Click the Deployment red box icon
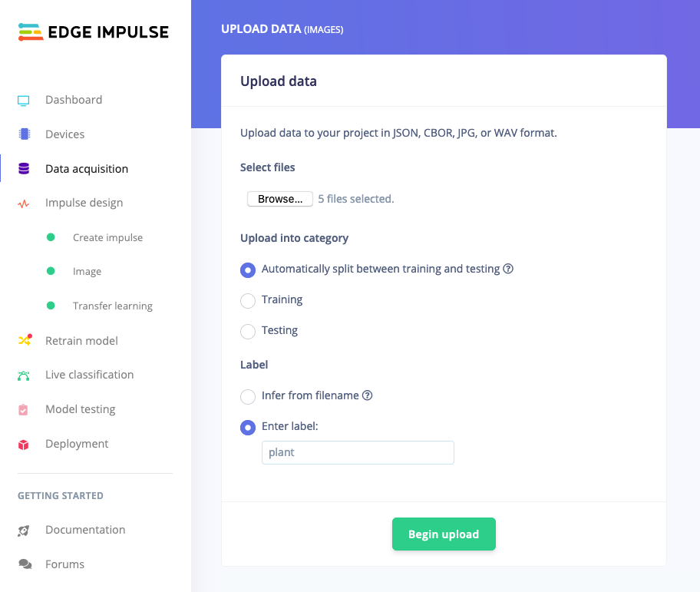Image resolution: width=700 pixels, height=592 pixels. (x=24, y=445)
